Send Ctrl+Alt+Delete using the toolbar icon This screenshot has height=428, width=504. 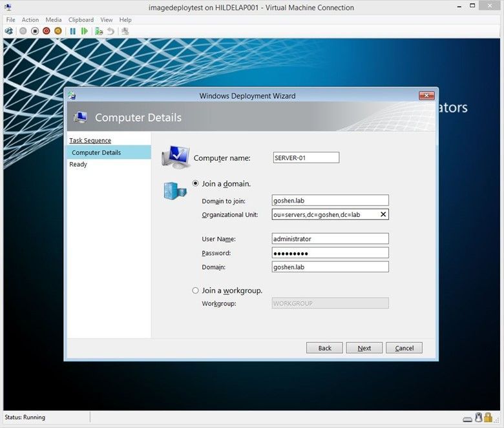[x=9, y=31]
